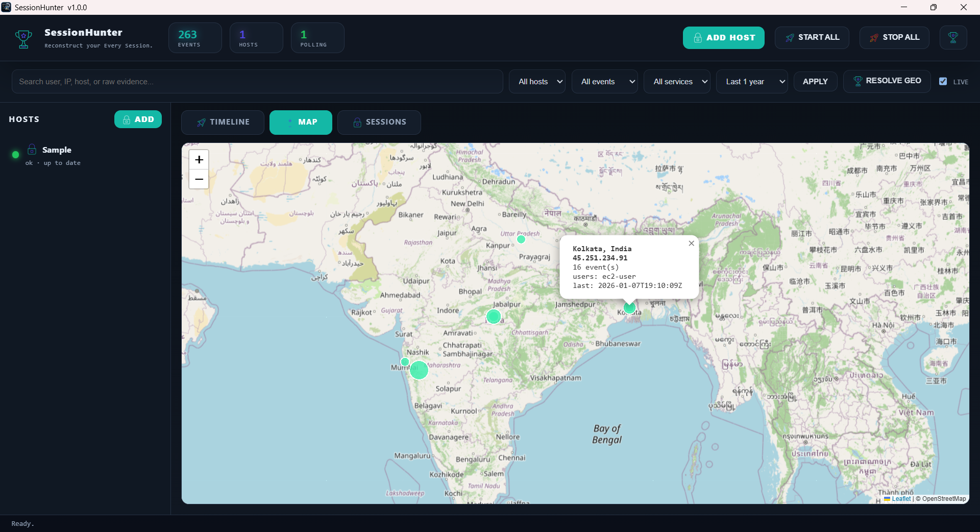Click the lock icon beside Sample host
This screenshot has height=532, width=980.
click(x=32, y=150)
